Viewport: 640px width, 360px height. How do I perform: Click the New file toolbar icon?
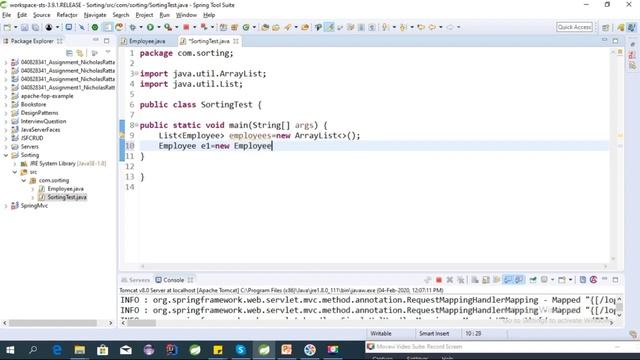click(7, 27)
